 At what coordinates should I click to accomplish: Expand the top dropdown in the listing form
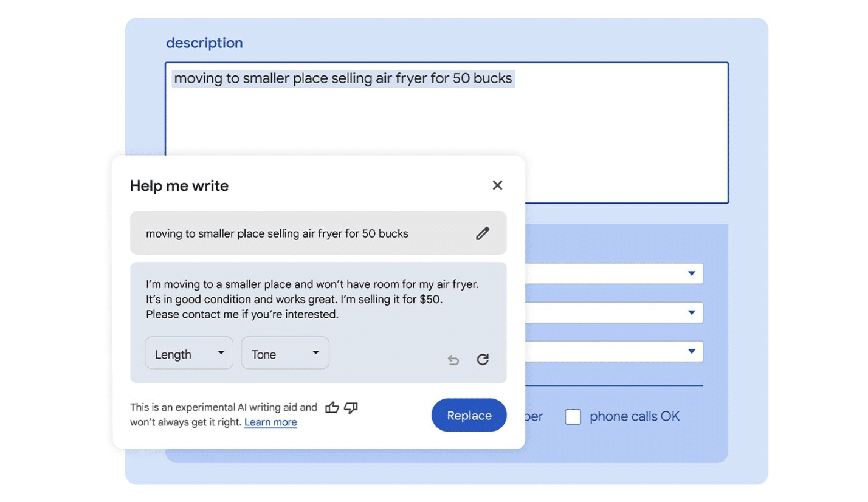coord(692,273)
